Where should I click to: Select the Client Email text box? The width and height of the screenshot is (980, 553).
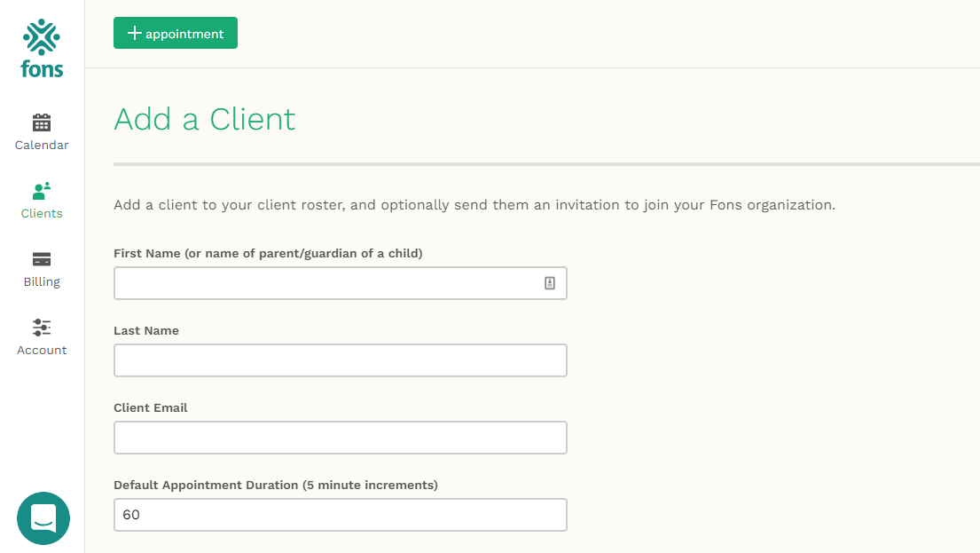(x=340, y=438)
